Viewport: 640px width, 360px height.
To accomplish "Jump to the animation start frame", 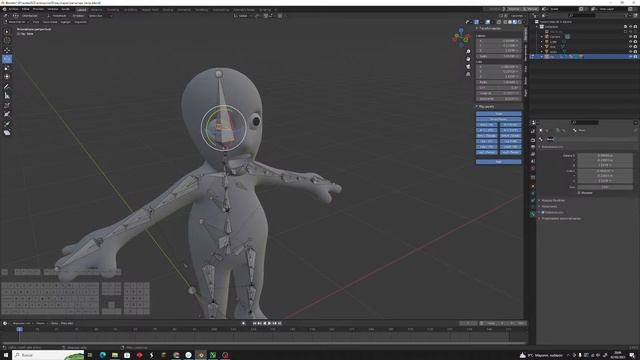I will pyautogui.click(x=254, y=323).
